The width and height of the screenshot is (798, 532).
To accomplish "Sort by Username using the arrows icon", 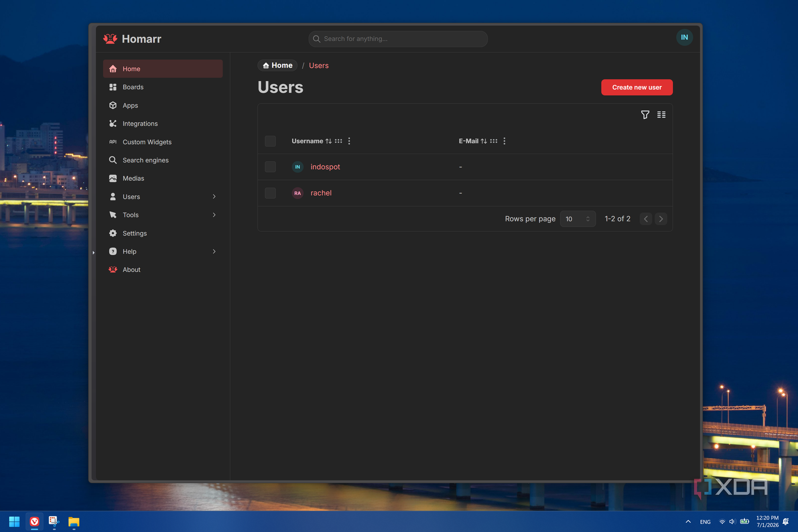I will pos(328,141).
